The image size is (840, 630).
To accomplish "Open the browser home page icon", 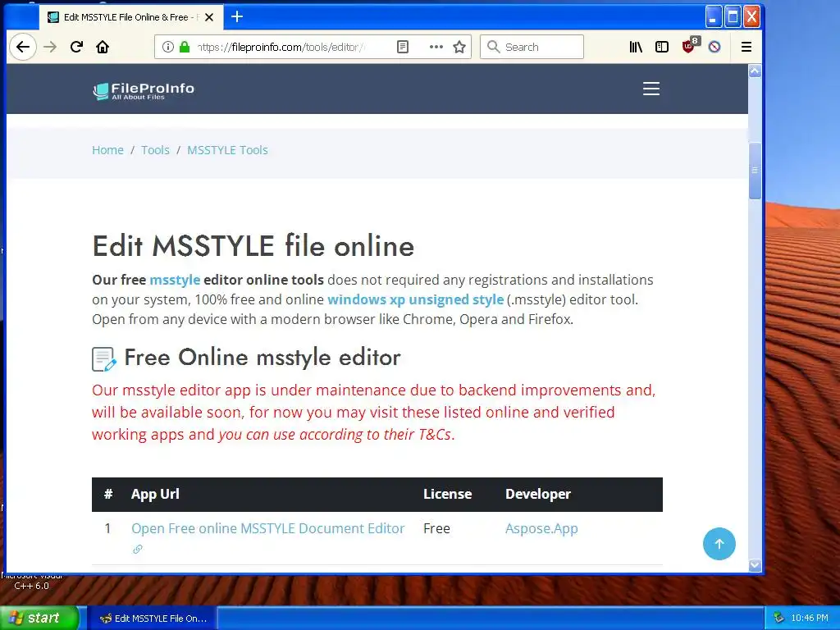I will click(x=103, y=47).
